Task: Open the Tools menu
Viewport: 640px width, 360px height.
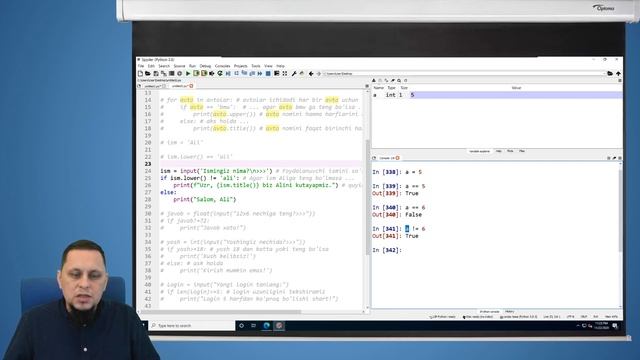Action: point(256,66)
